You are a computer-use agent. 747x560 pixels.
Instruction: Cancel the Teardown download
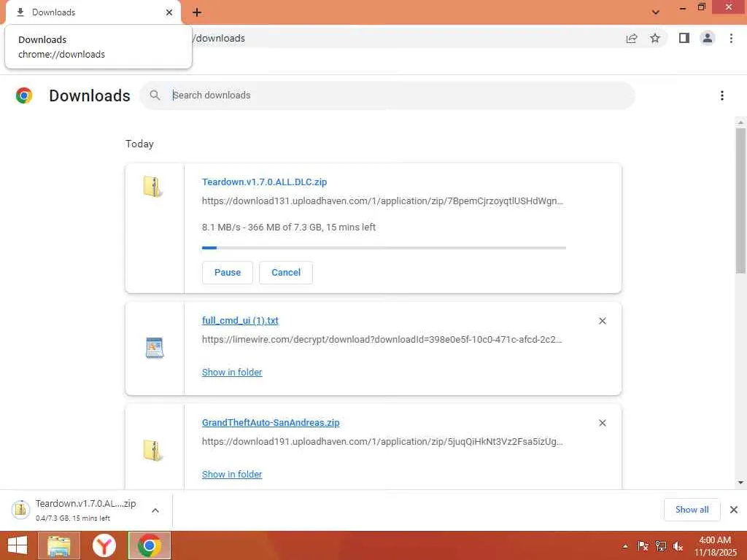point(286,273)
